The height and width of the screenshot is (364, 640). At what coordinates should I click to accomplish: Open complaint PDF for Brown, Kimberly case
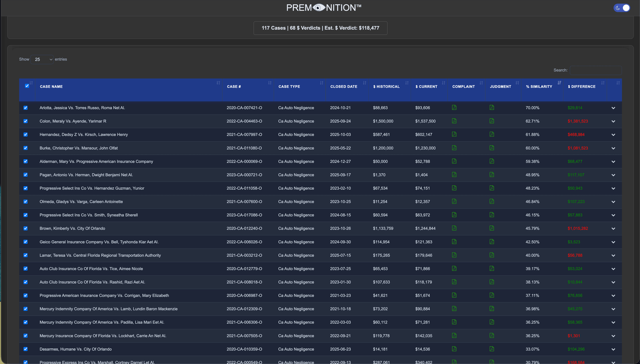[454, 228]
